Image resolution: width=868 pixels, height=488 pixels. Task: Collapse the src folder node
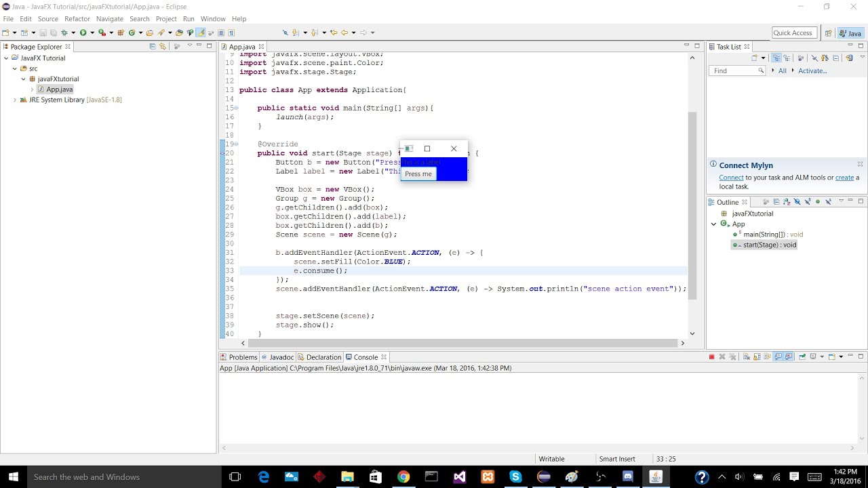pos(15,68)
